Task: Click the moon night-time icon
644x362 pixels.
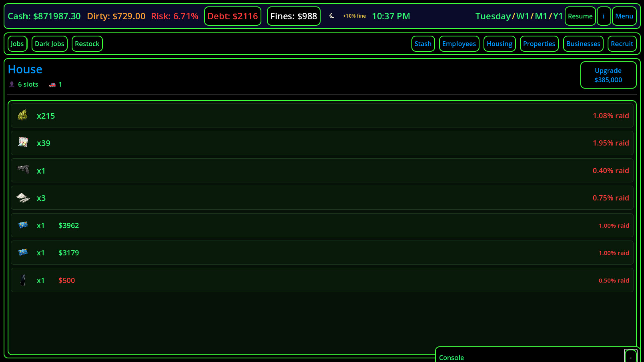Action: [x=332, y=16]
